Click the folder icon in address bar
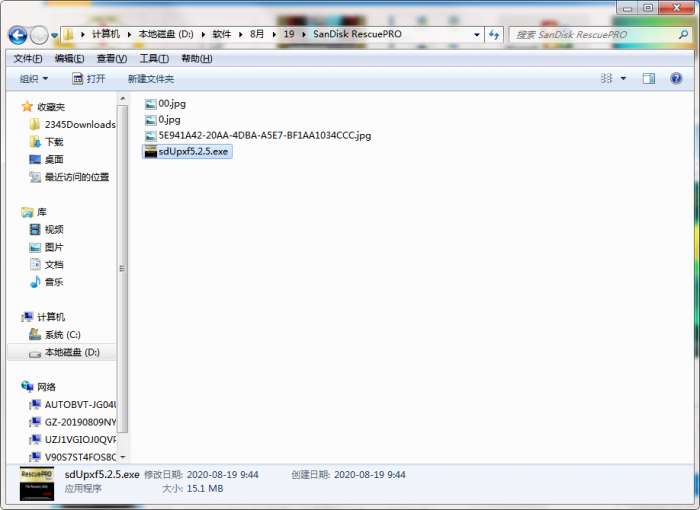The image size is (700, 510). click(x=68, y=34)
